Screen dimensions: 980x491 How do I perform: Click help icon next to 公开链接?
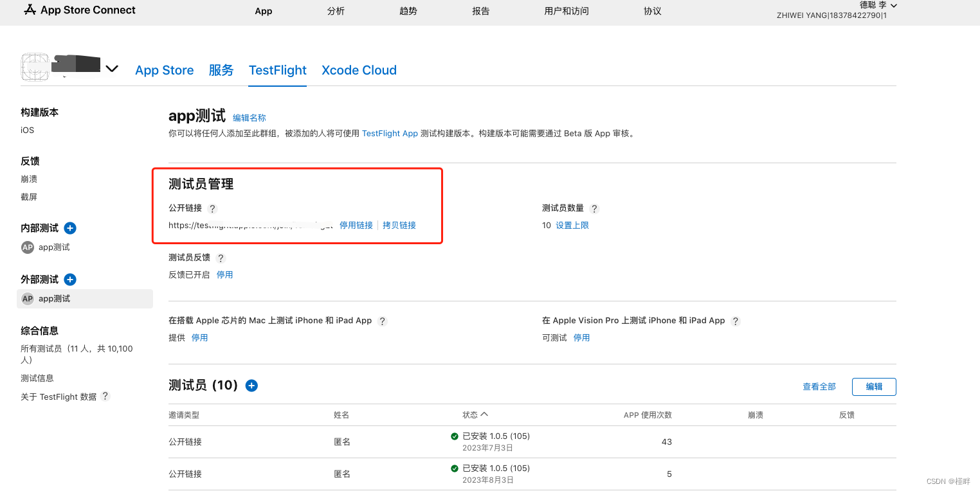coord(212,209)
